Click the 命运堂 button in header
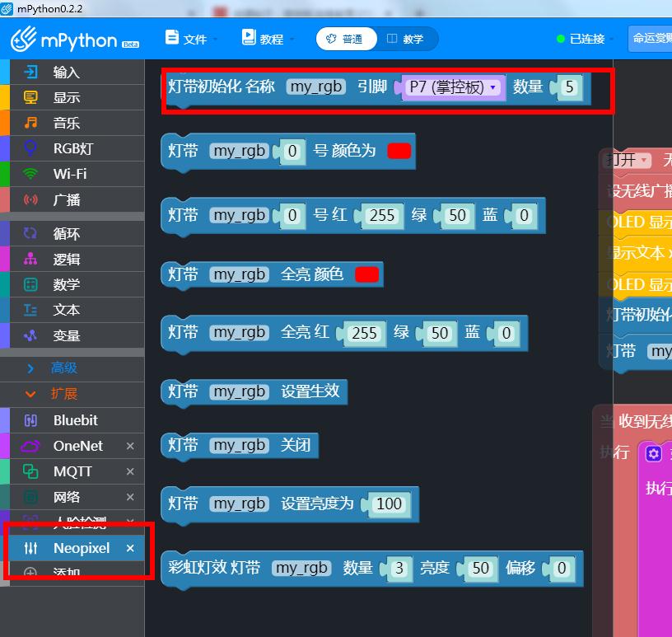 (x=651, y=39)
